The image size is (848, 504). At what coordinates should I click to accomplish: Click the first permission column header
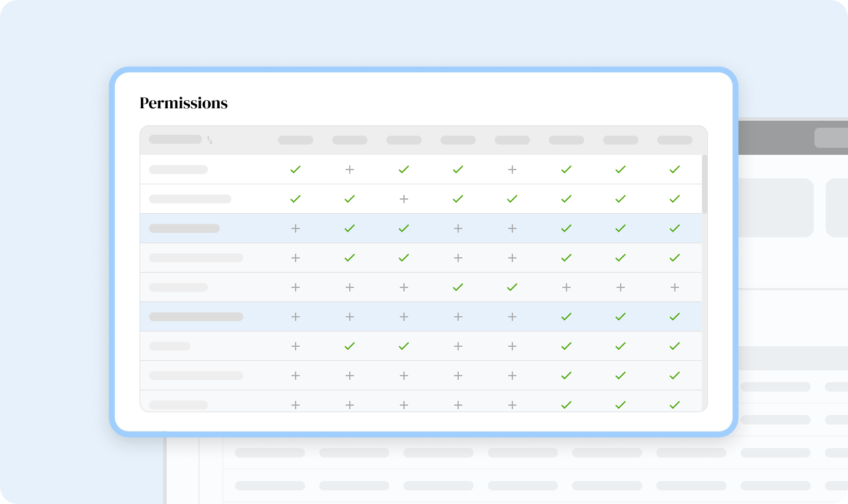(296, 140)
